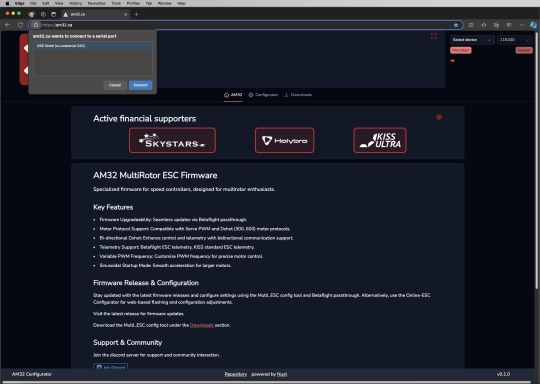
Task: Open the File menu
Action: coord(33,3)
